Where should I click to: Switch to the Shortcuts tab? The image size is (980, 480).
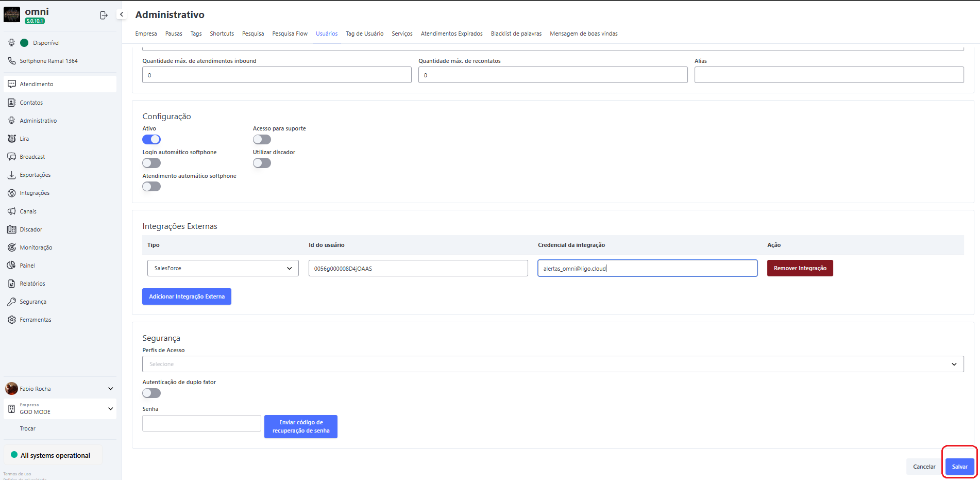tap(222, 34)
